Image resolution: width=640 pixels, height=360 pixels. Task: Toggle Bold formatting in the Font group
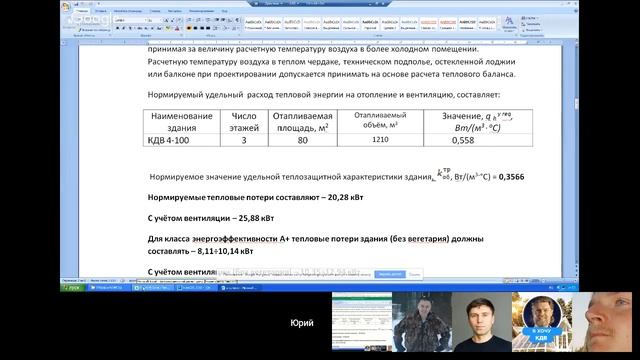(118, 28)
